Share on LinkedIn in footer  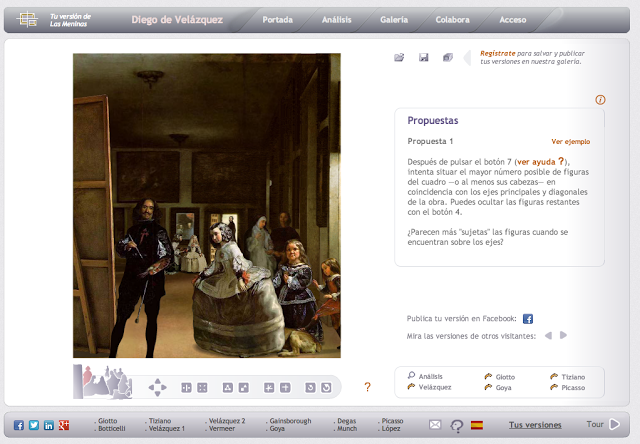(49, 425)
